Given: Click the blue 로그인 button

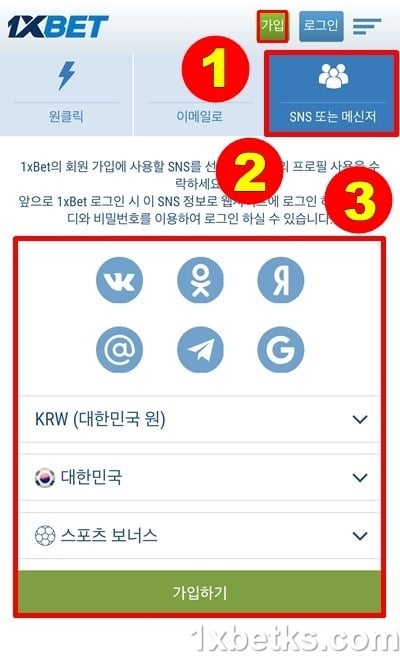Looking at the screenshot, I should click(x=321, y=26).
